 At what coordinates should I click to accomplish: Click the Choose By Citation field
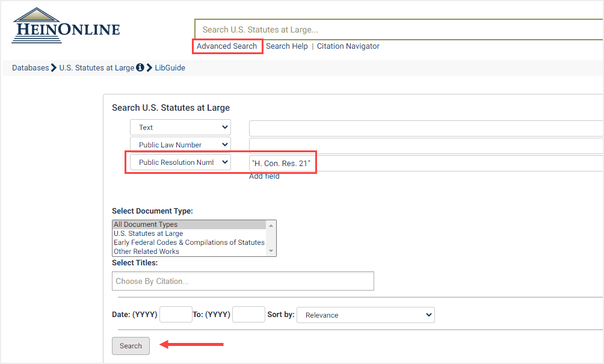242,281
